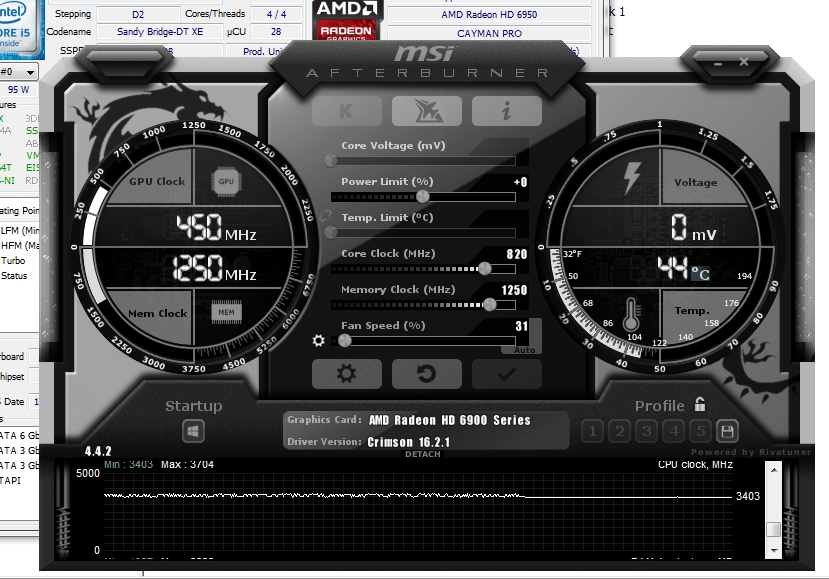Click the Core Clock value 820
829x579 pixels.
point(517,254)
